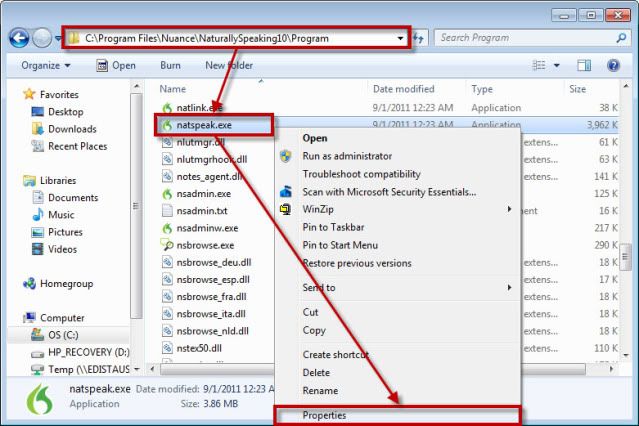Open the recent pages dropdown arrow
This screenshot has width=639, height=426.
pyautogui.click(x=57, y=38)
